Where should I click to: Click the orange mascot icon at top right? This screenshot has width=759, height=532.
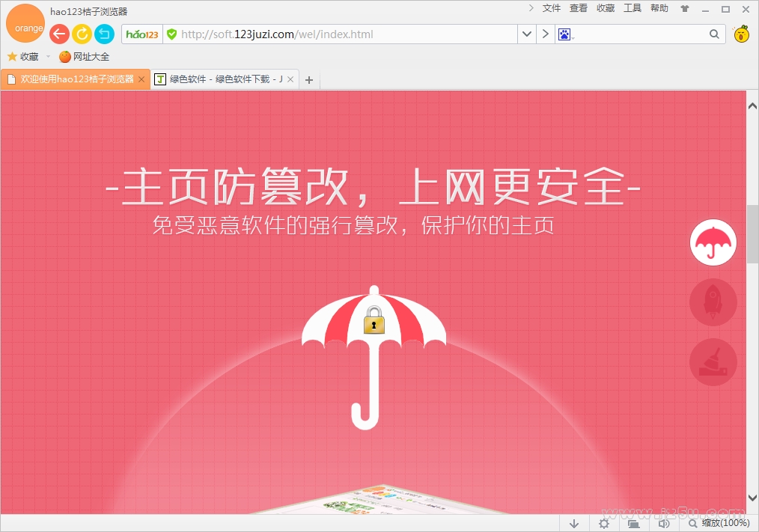[x=741, y=34]
